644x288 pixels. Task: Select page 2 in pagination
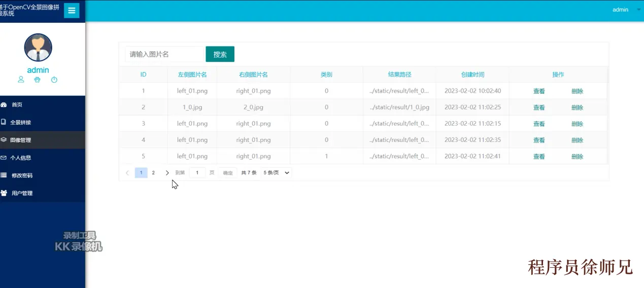pyautogui.click(x=153, y=173)
